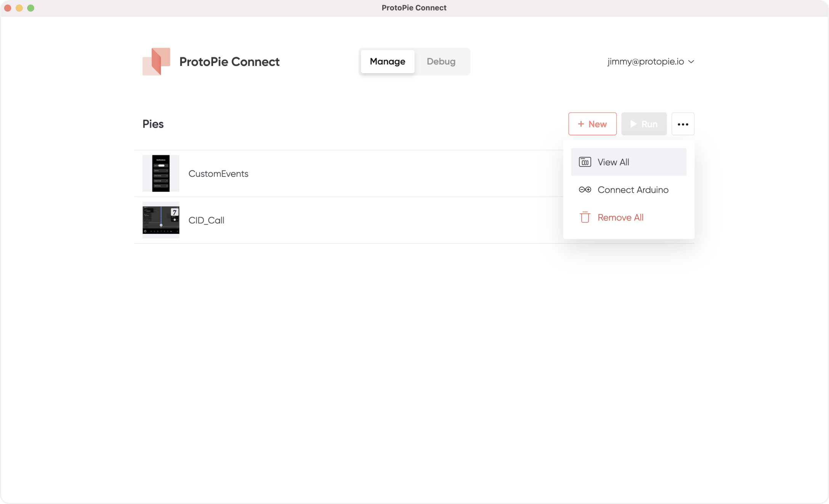Image resolution: width=829 pixels, height=504 pixels.
Task: Open the CID_Call pie thumbnail
Action: point(161,220)
